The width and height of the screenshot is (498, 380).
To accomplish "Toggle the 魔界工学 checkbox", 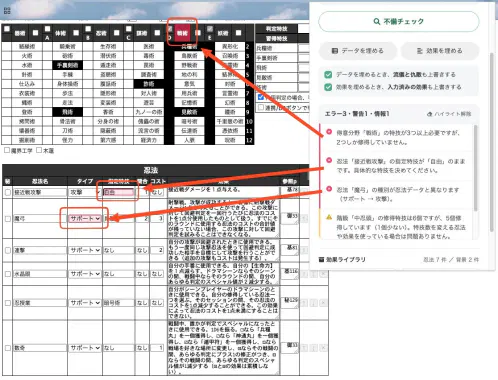I will 7,150.
